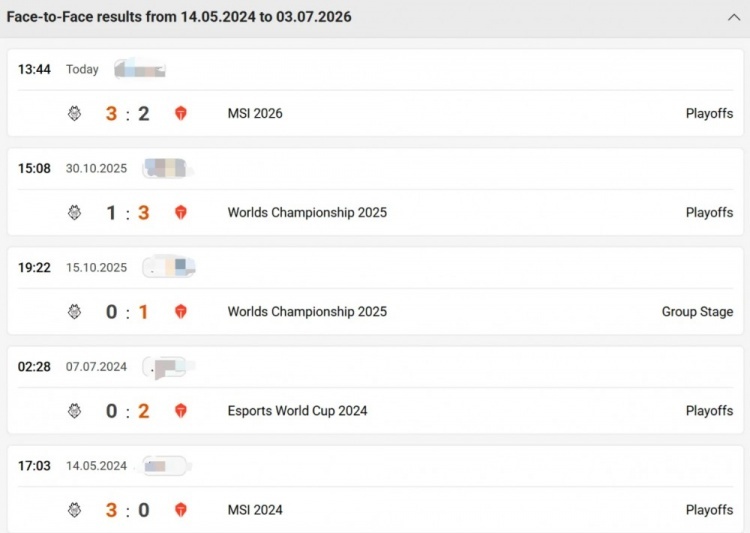Click G2 logo in Esports World Cup match
This screenshot has height=533, width=750.
74,411
